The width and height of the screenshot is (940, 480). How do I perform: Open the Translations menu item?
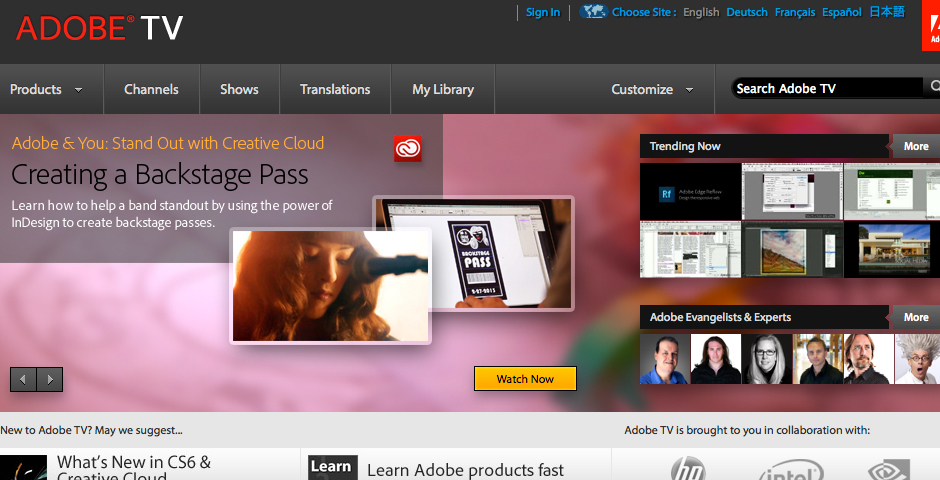pyautogui.click(x=335, y=89)
